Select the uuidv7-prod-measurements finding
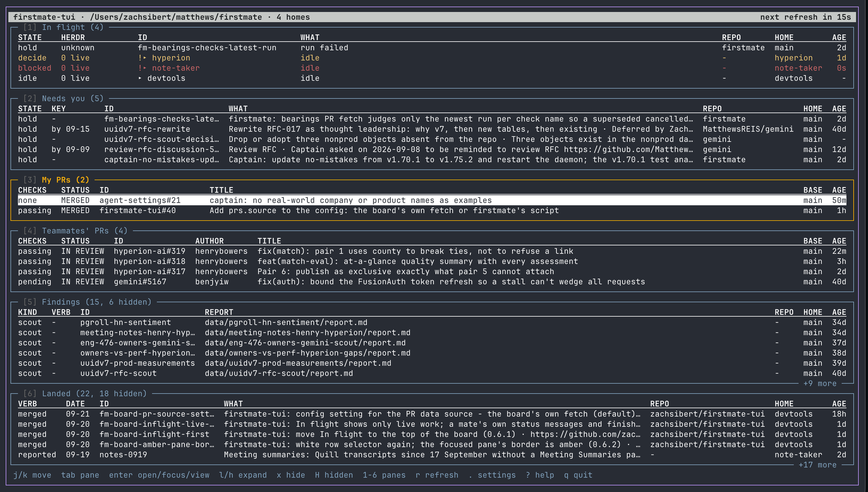 [x=432, y=363]
